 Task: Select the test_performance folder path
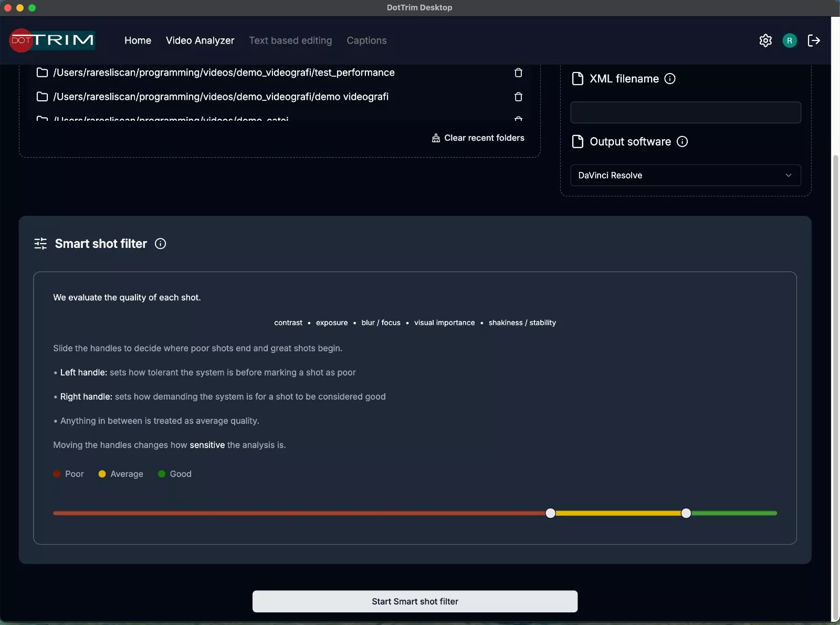224,72
